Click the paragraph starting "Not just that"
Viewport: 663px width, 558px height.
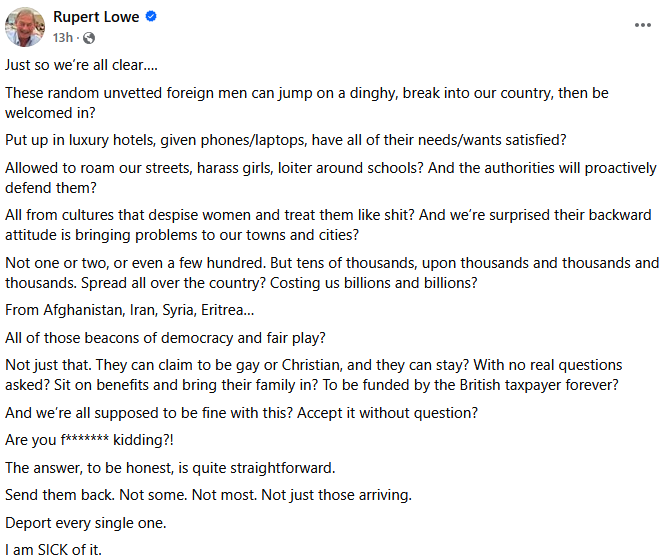click(x=313, y=374)
